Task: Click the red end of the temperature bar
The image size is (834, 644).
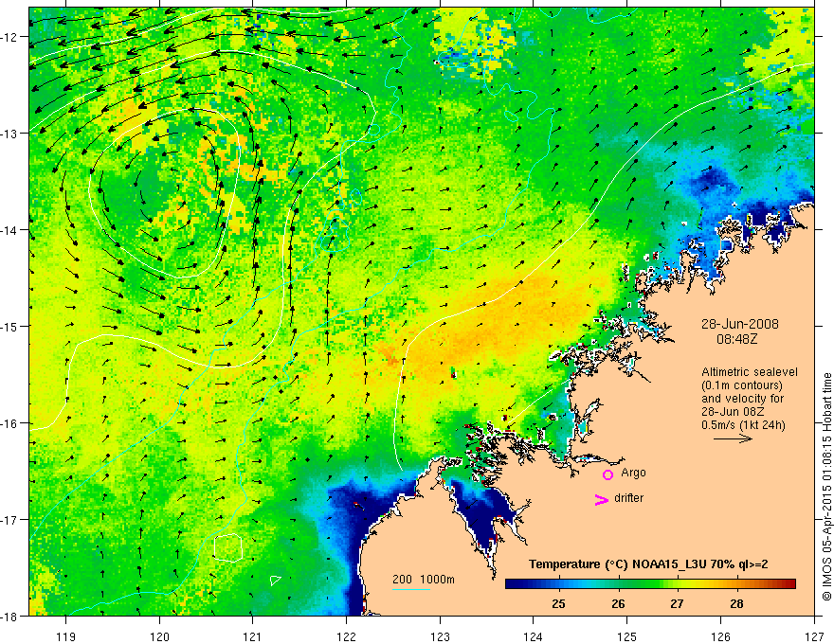Action: coord(789,583)
